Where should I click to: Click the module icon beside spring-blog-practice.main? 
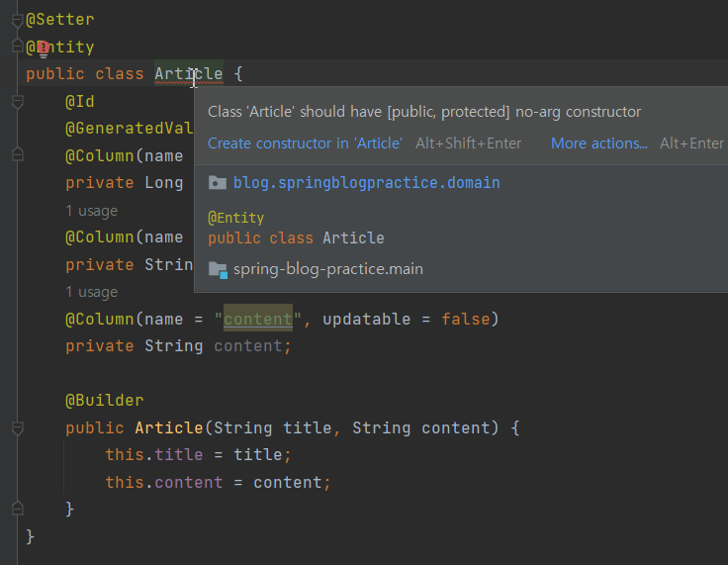pos(218,269)
